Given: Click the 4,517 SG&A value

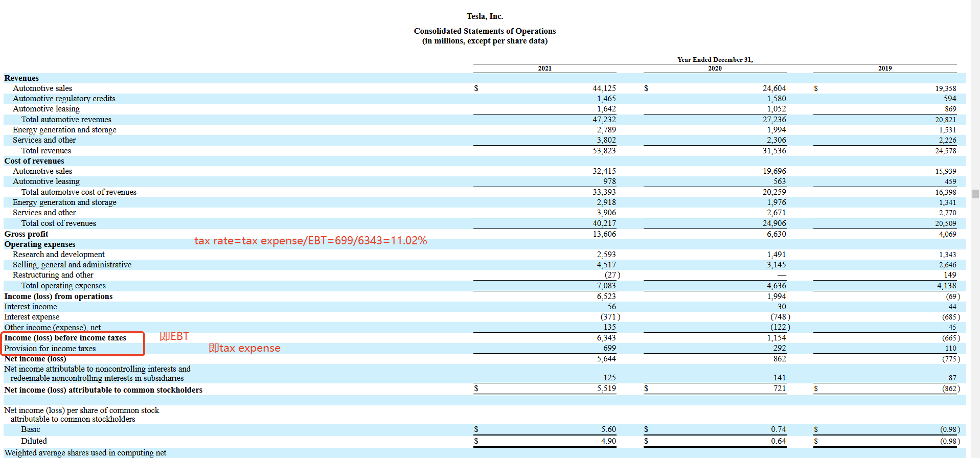Looking at the screenshot, I should [606, 265].
